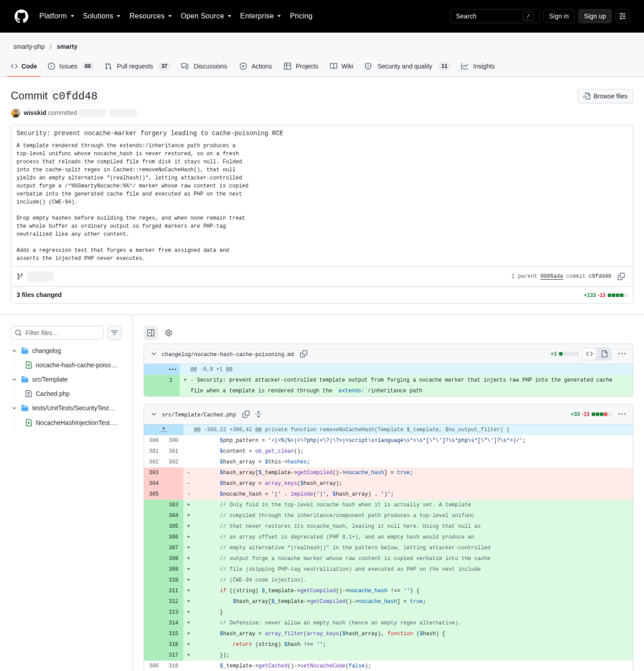Click the Sign up button

tap(595, 16)
